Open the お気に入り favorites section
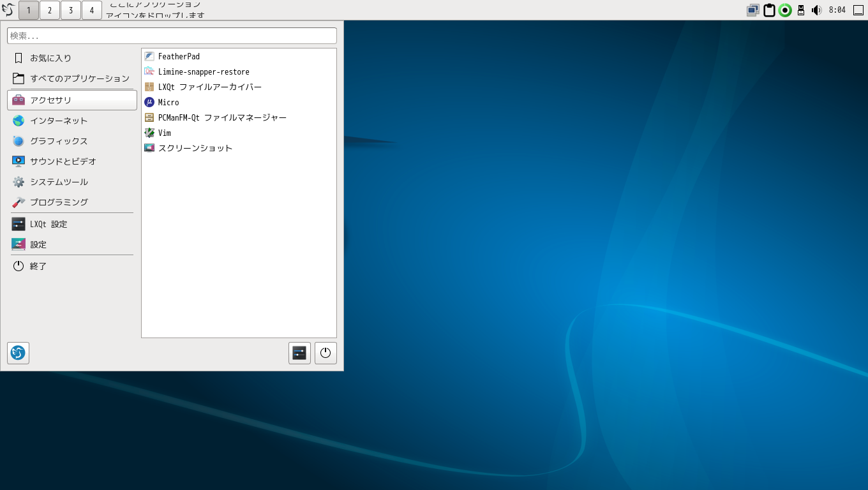The image size is (868, 490). click(x=50, y=58)
